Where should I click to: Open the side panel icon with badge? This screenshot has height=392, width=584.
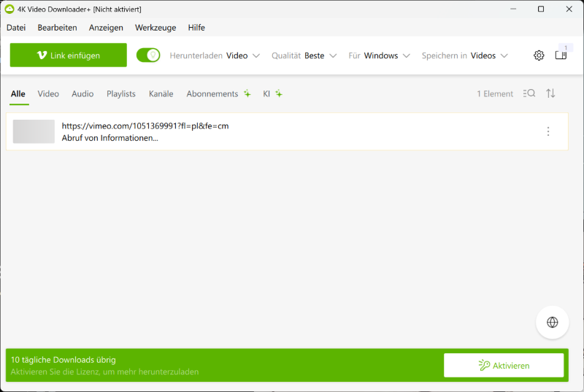pos(561,55)
